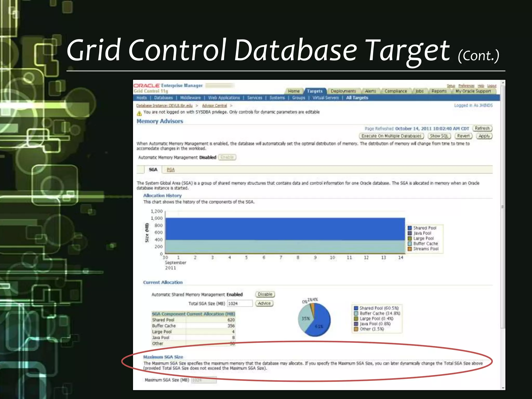Click Buffer Cache swatch in chart legend
532x399 pixels.
(410, 244)
